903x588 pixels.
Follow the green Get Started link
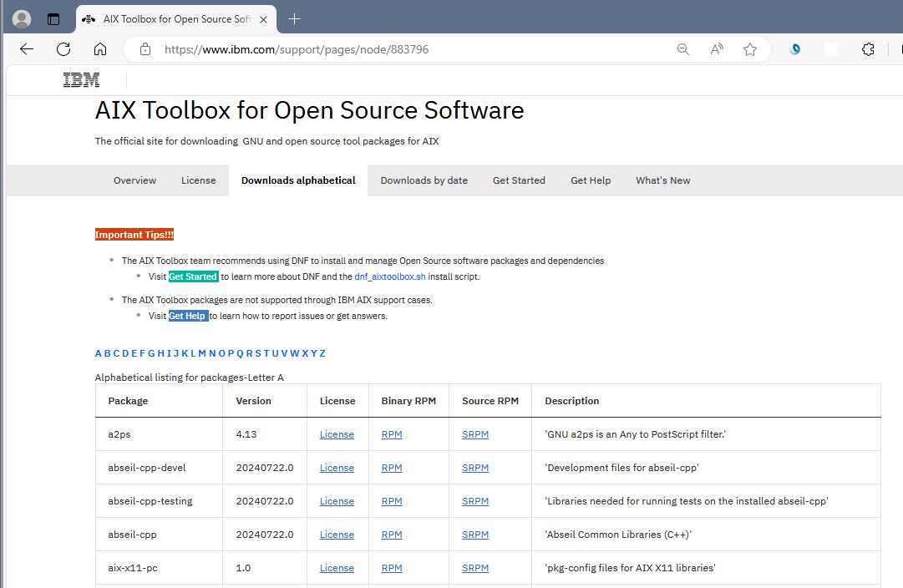click(x=193, y=276)
